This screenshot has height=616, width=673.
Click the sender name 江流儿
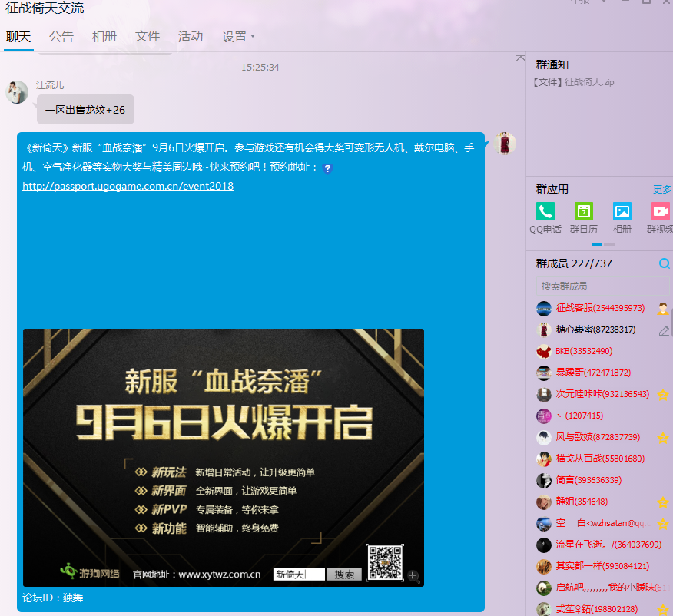click(50, 85)
